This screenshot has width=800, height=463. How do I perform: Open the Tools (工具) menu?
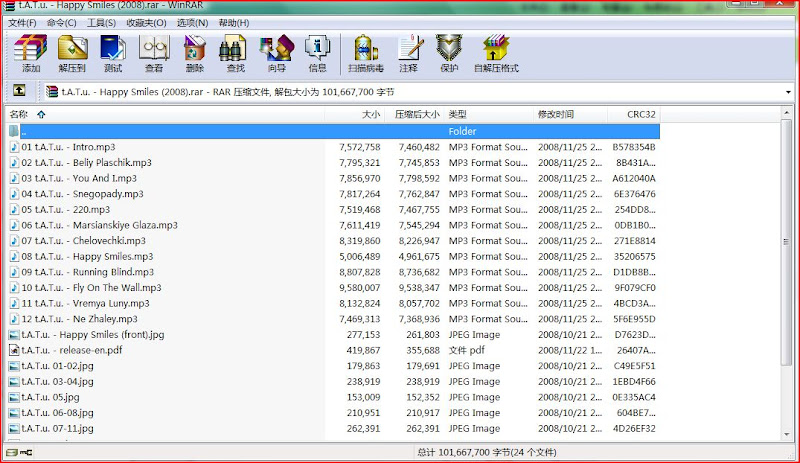pos(101,23)
